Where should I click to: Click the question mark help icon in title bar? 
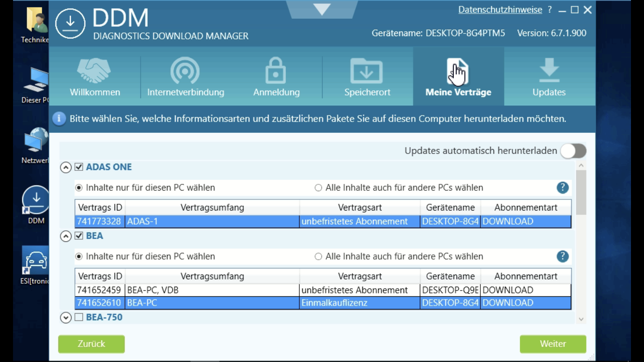point(549,10)
